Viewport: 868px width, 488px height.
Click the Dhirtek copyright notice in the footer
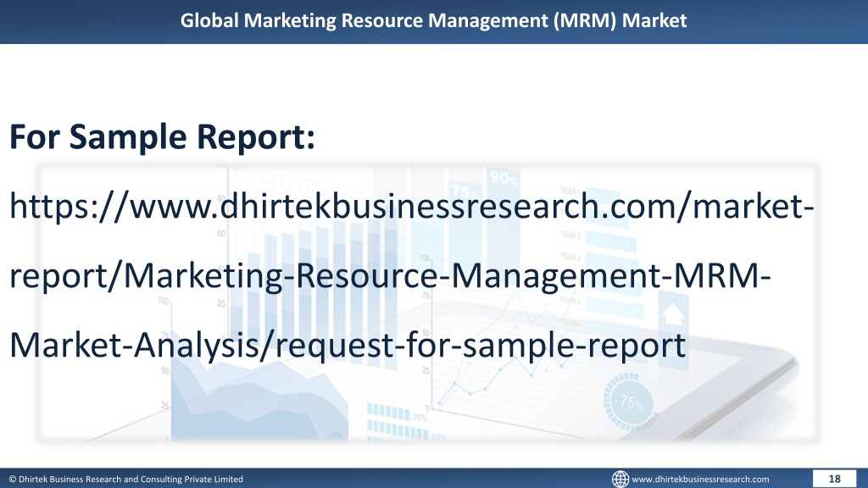point(125,480)
